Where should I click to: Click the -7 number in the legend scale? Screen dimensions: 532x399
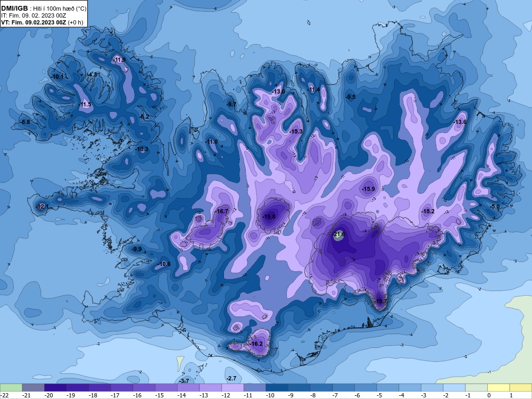[335, 396]
